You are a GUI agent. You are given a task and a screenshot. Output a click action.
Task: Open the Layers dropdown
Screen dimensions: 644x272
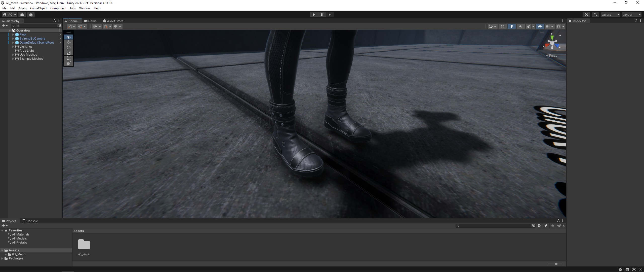point(610,15)
